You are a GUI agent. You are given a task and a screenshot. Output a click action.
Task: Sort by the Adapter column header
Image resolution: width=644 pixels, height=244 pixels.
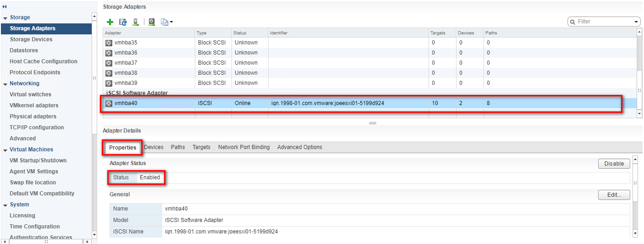149,33
